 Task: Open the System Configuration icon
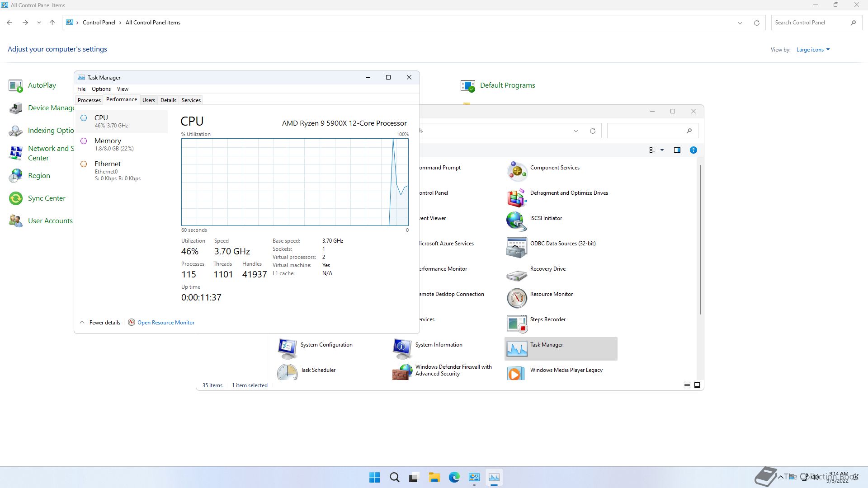(288, 348)
